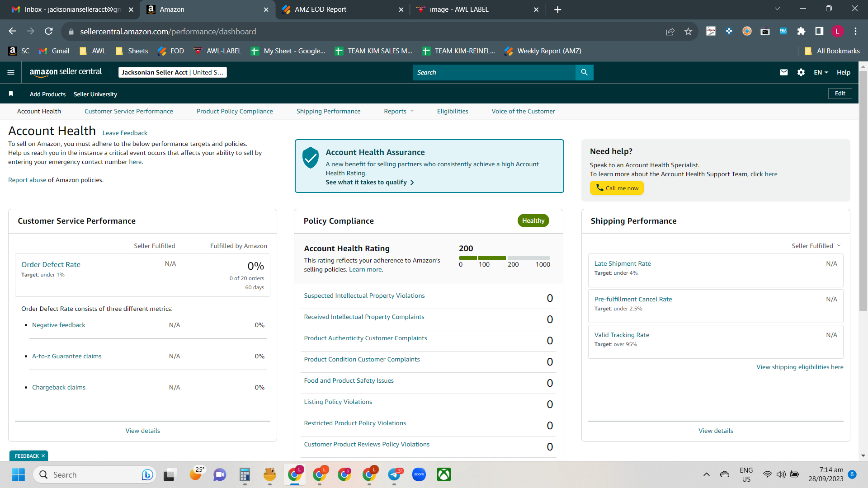The image size is (868, 488).
Task: Expand the Reports dropdown menu
Action: coord(399,111)
